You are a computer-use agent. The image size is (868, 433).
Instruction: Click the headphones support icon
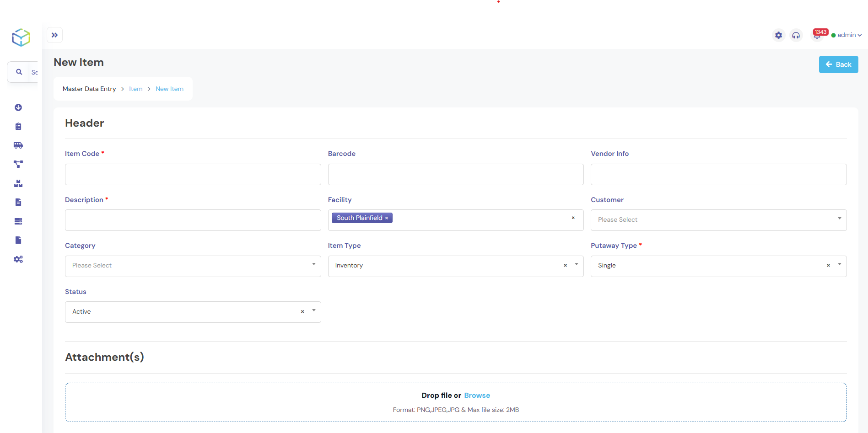click(796, 35)
